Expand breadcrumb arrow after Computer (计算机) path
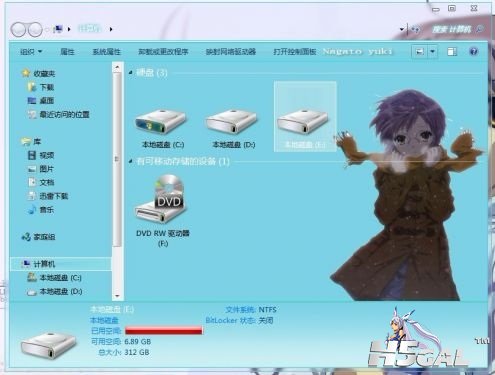 click(x=111, y=29)
